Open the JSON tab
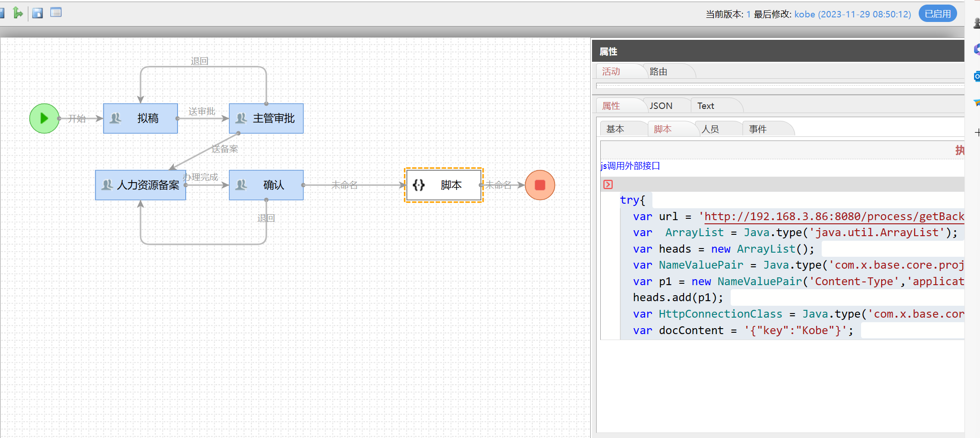The height and width of the screenshot is (438, 980). click(x=661, y=106)
